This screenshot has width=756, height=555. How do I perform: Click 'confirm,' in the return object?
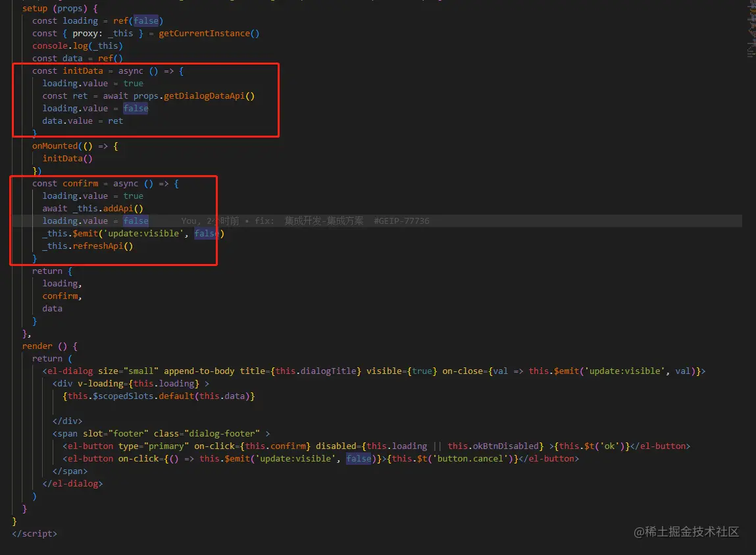62,296
